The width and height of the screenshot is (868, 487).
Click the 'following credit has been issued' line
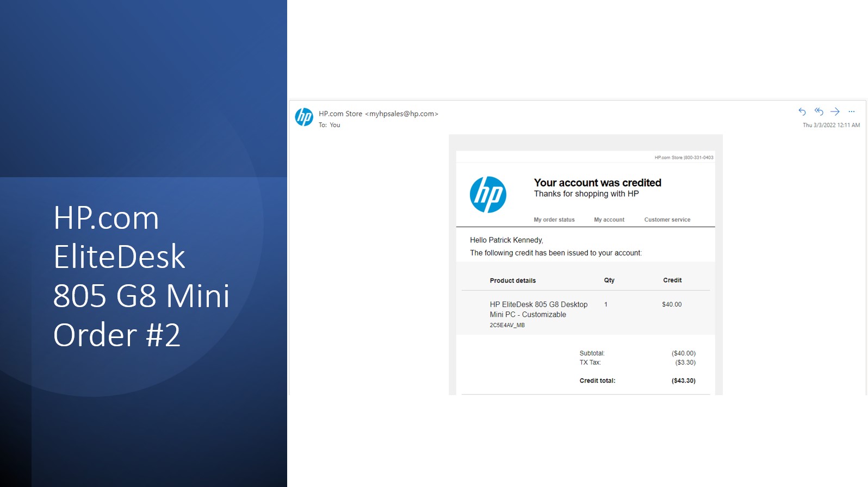pyautogui.click(x=556, y=253)
